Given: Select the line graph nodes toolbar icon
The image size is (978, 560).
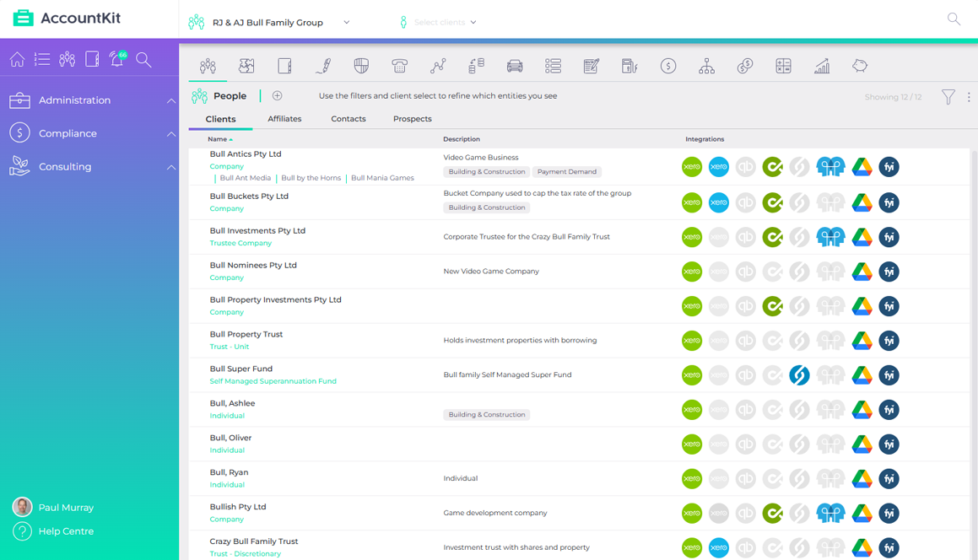Looking at the screenshot, I should click(x=438, y=66).
